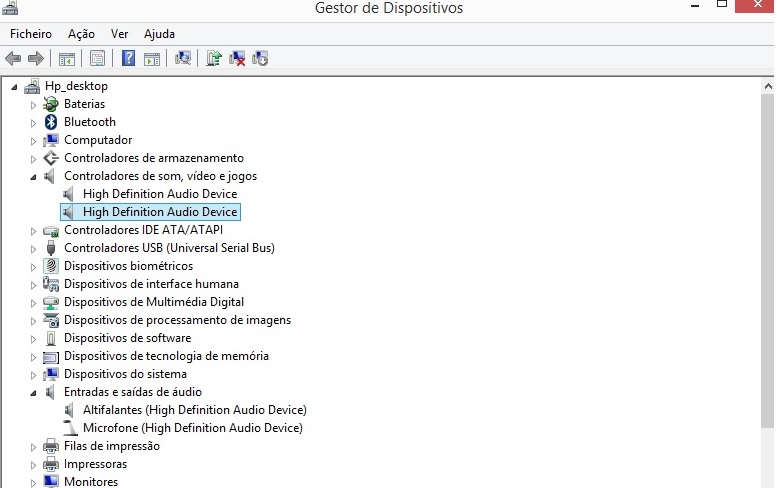The height and width of the screenshot is (488, 777).
Task: Collapse the Hp_desktop root node
Action: (14, 87)
